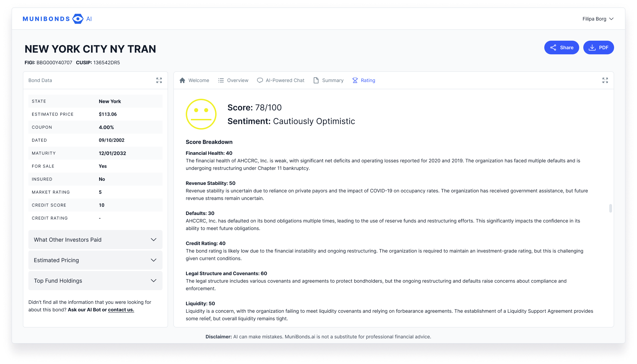Click the CUSIP number 136542DR5
This screenshot has height=364, width=637.
(x=106, y=63)
